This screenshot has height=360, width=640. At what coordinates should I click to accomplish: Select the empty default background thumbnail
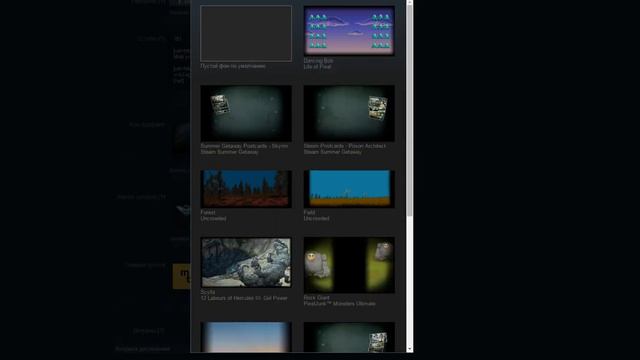[x=246, y=33]
